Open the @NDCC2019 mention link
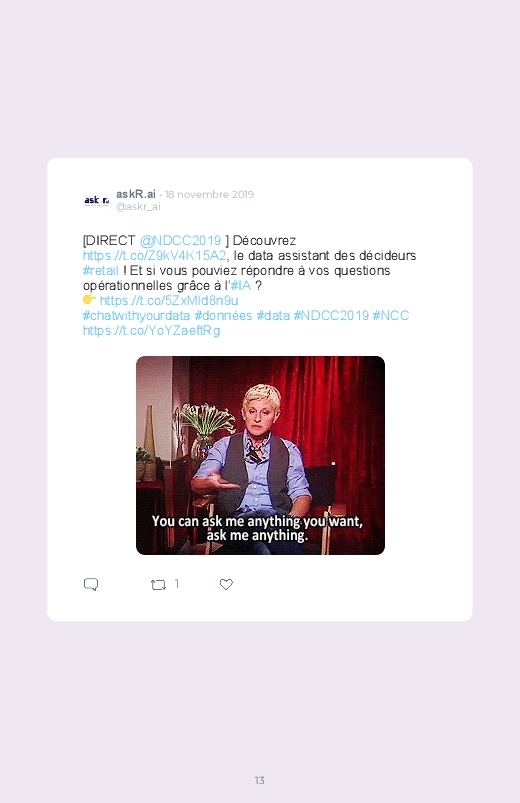The width and height of the screenshot is (520, 803). tap(180, 241)
